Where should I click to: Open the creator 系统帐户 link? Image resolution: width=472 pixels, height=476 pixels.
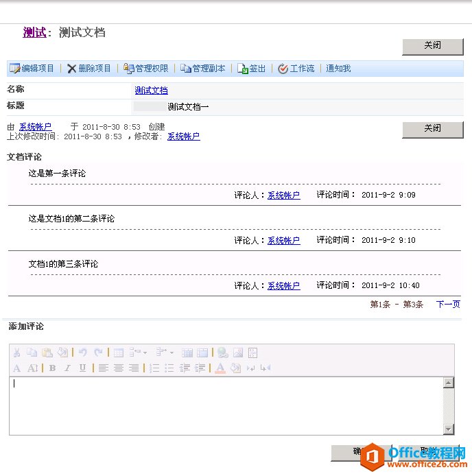click(35, 127)
